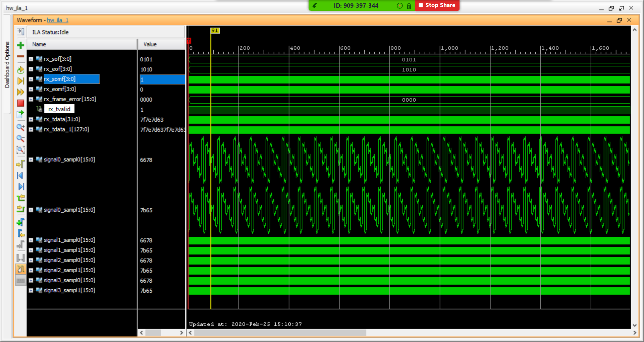644x342 pixels.
Task: Click the ILA Status:Idle text
Action: click(50, 32)
